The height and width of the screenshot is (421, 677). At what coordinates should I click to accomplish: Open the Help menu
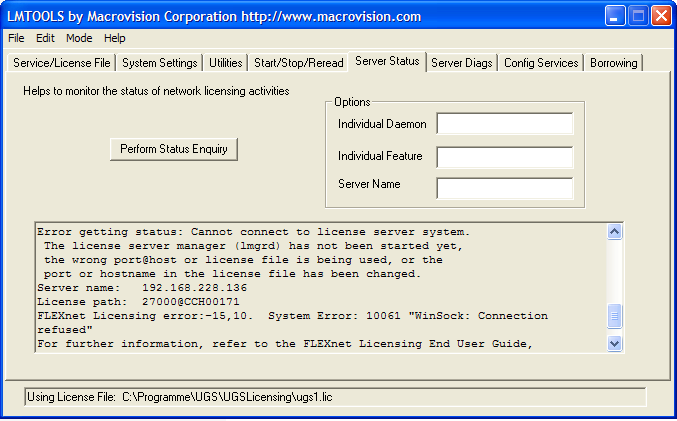click(x=114, y=38)
